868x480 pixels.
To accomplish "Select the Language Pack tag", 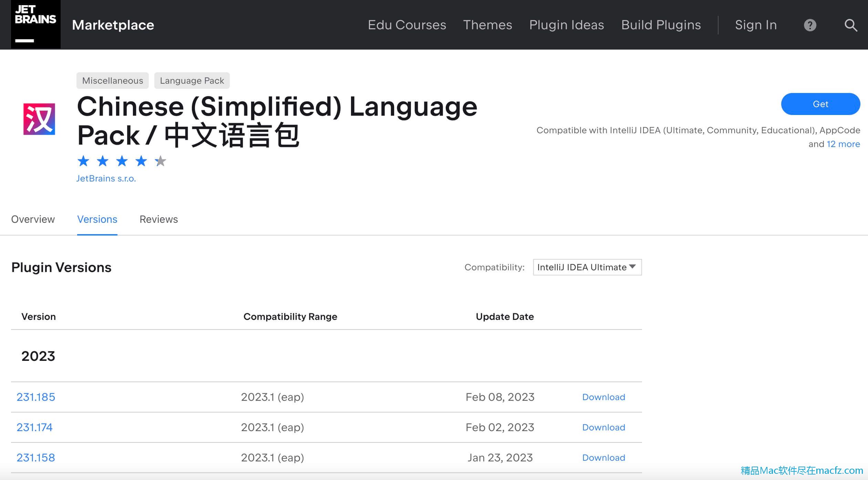I will coord(192,81).
